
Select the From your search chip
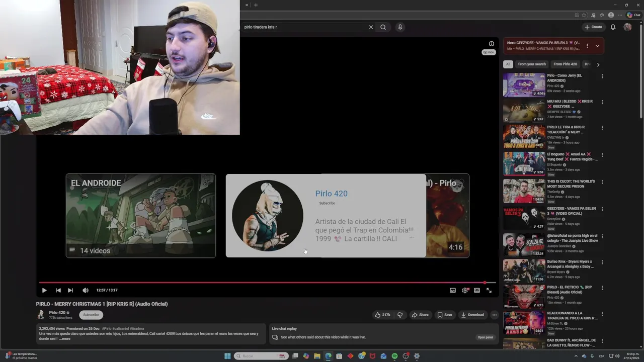[532, 64]
